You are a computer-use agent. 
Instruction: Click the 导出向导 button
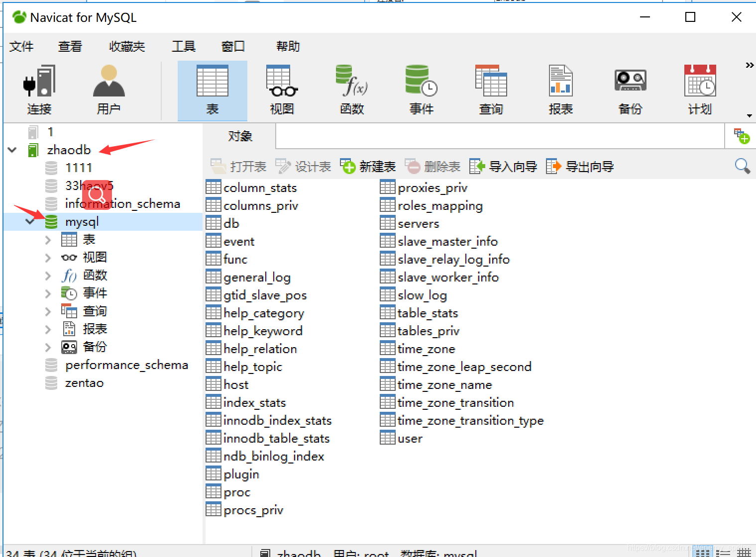pyautogui.click(x=580, y=167)
